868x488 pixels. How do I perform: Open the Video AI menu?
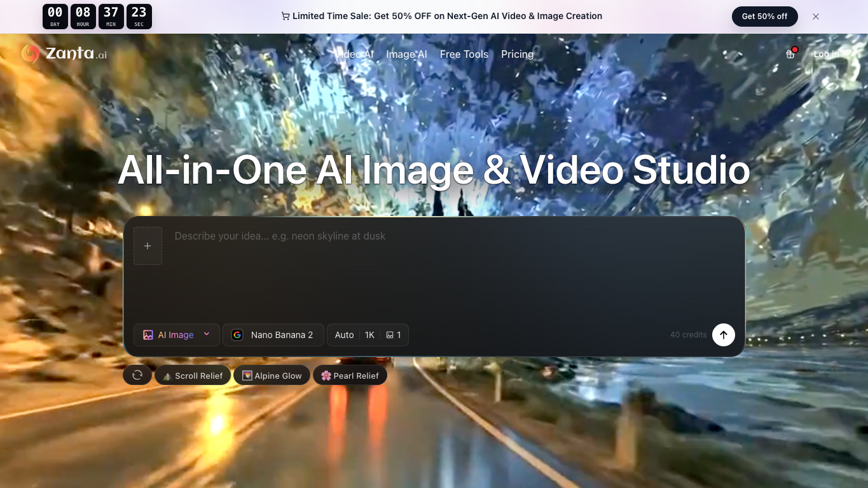[x=355, y=54]
